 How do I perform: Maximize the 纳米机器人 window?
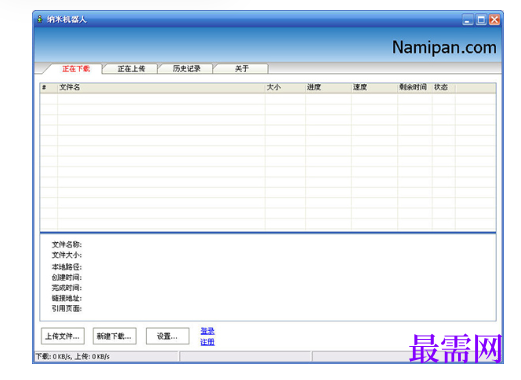[x=481, y=20]
